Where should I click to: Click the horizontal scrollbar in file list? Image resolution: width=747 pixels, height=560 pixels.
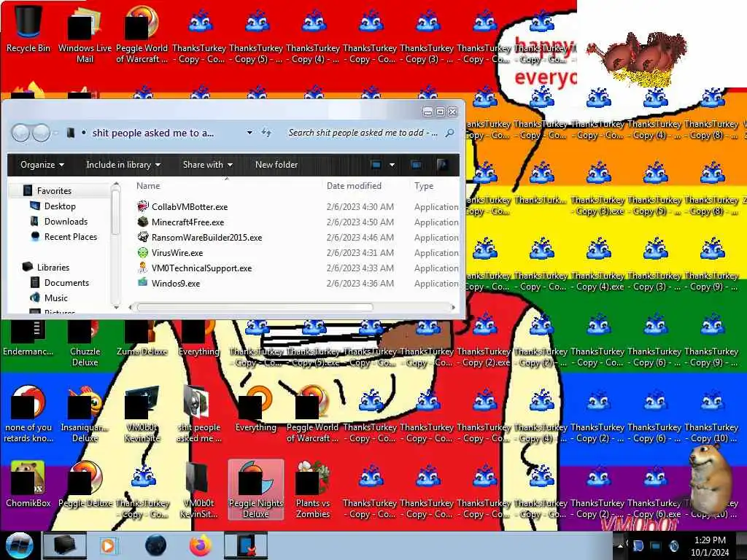click(x=255, y=308)
